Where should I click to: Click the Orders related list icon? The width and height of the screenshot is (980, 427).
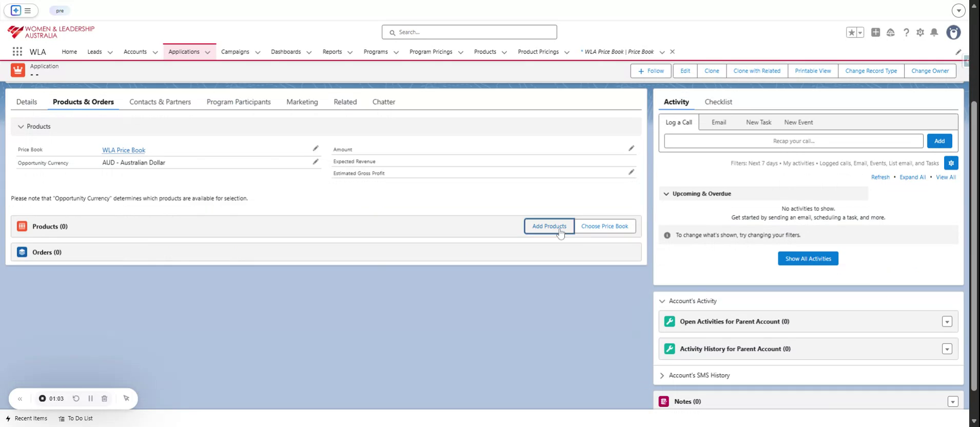tap(22, 252)
